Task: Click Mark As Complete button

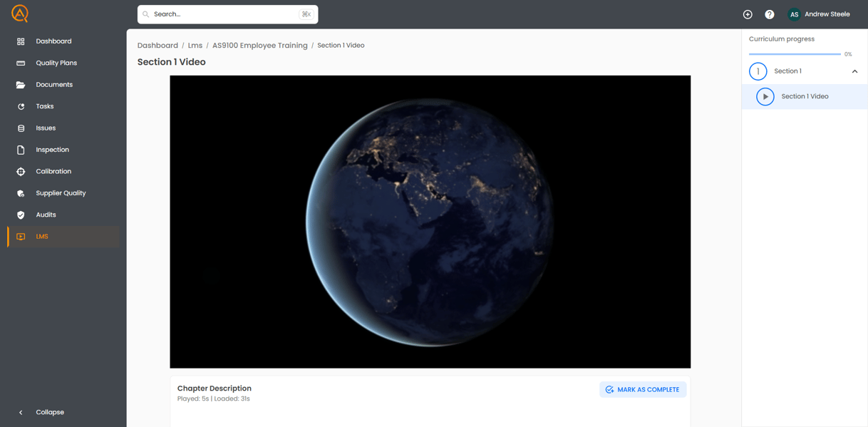Action: pos(643,389)
